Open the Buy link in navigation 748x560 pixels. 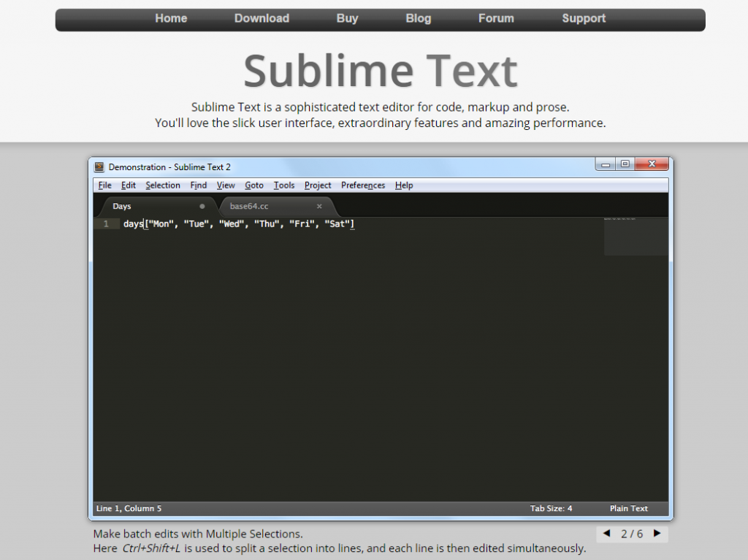coord(347,19)
